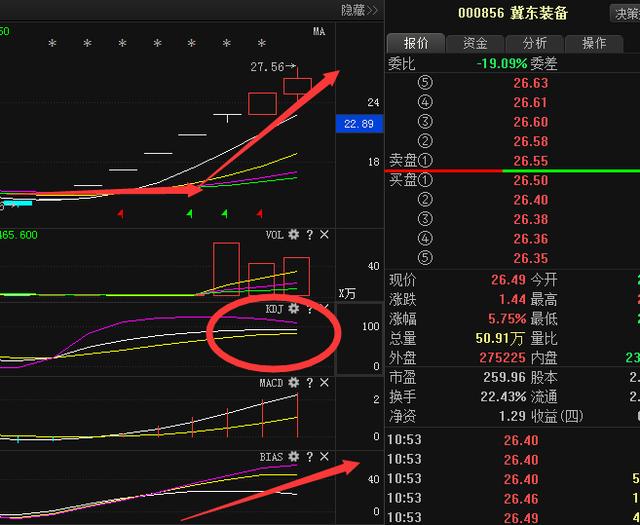Image resolution: width=640 pixels, height=525 pixels.
Task: Click the 今开 label
Action: click(544, 280)
